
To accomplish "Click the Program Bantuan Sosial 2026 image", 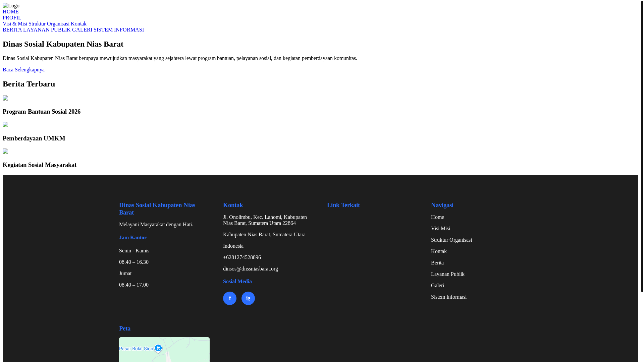I will click(x=5, y=98).
